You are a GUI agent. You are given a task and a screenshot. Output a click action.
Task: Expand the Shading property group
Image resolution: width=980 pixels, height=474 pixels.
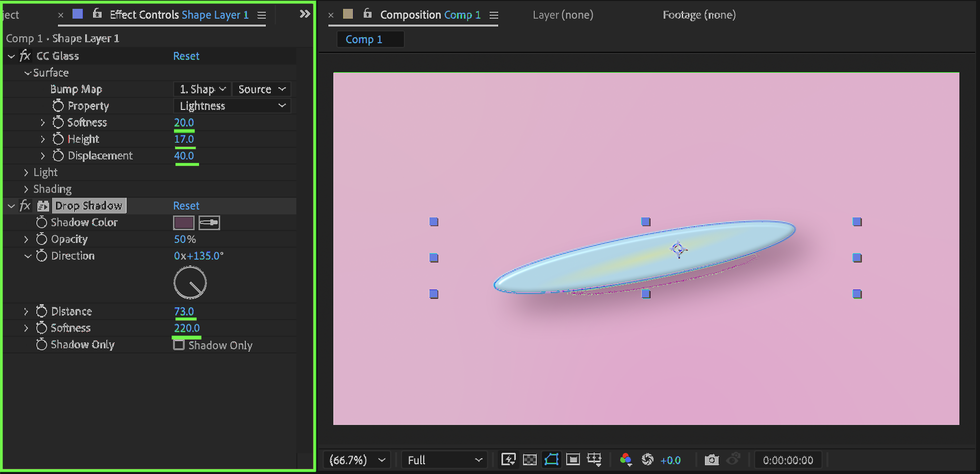coord(26,189)
